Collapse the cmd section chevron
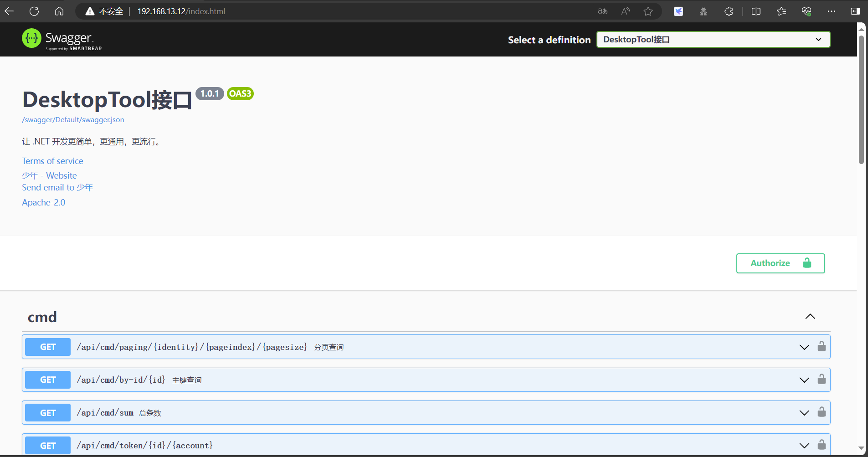The height and width of the screenshot is (457, 868). tap(810, 317)
